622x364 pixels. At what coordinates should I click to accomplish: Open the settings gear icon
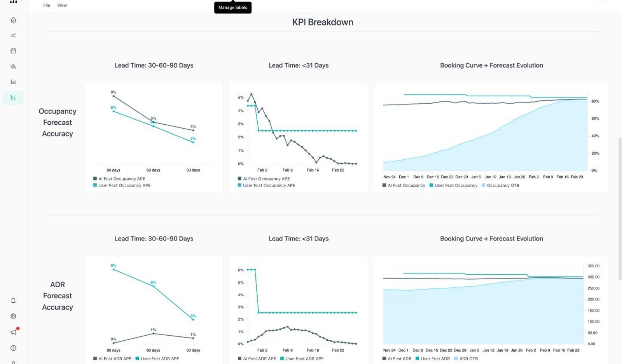pos(13,316)
